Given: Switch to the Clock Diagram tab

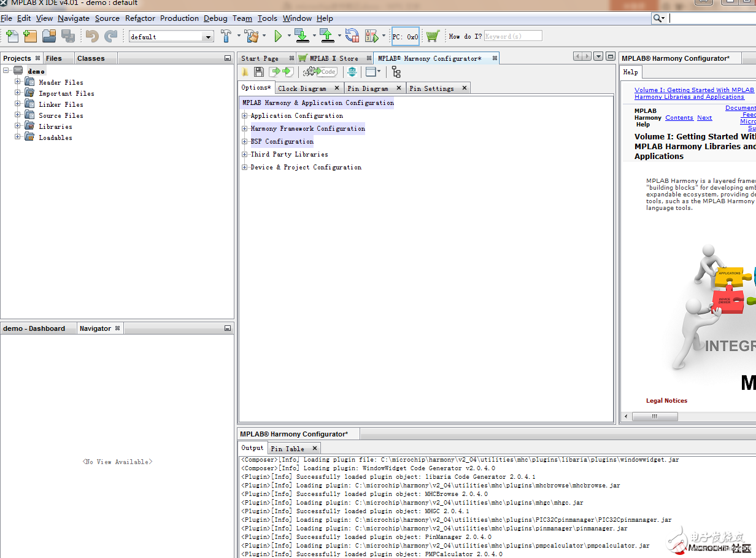Looking at the screenshot, I should pyautogui.click(x=302, y=88).
